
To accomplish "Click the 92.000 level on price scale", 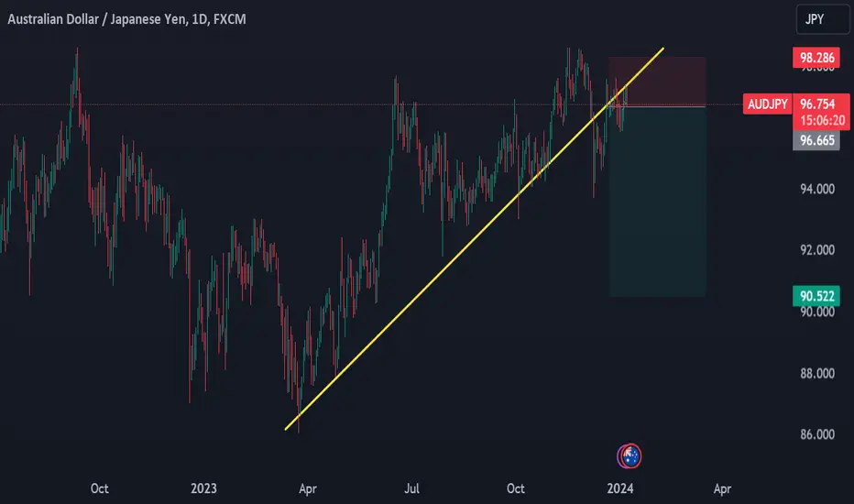I will tap(817, 250).
